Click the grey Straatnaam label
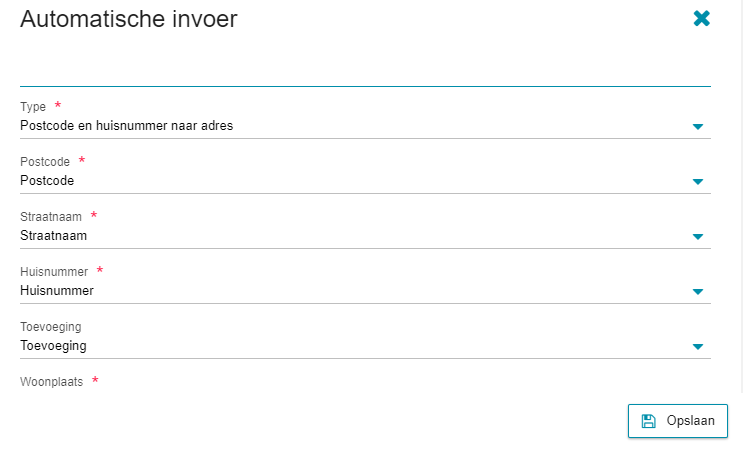The image size is (743, 450). click(51, 217)
